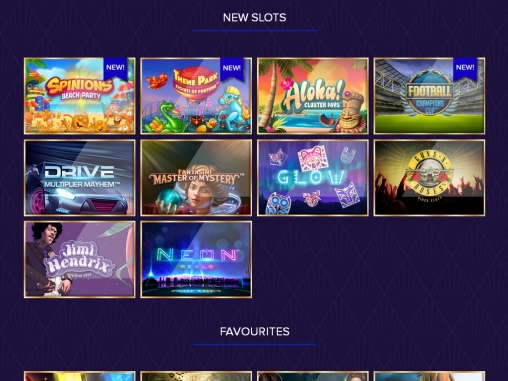
Task: Click the tiki statue on Aloha tile
Action: [x=351, y=112]
